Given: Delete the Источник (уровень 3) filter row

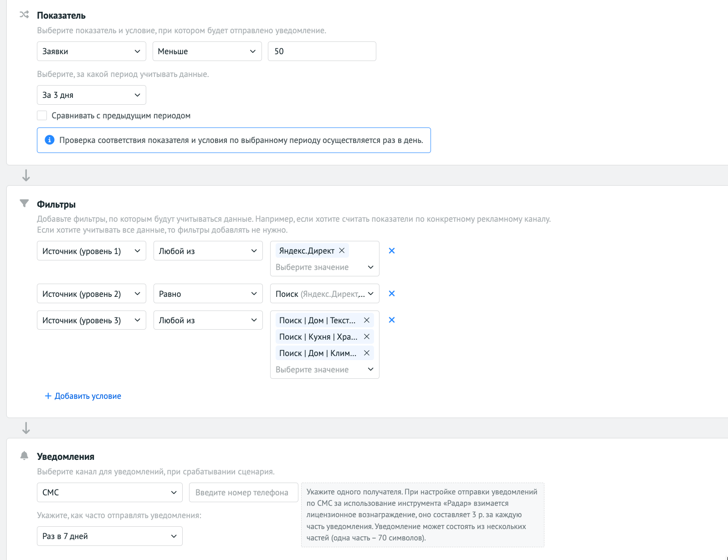Looking at the screenshot, I should [391, 320].
